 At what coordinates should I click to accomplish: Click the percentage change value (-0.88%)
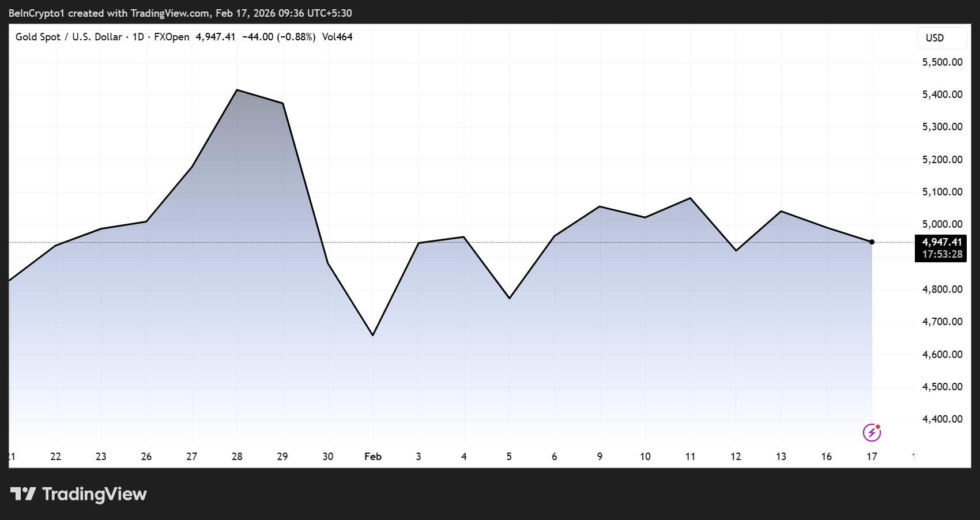(x=297, y=36)
